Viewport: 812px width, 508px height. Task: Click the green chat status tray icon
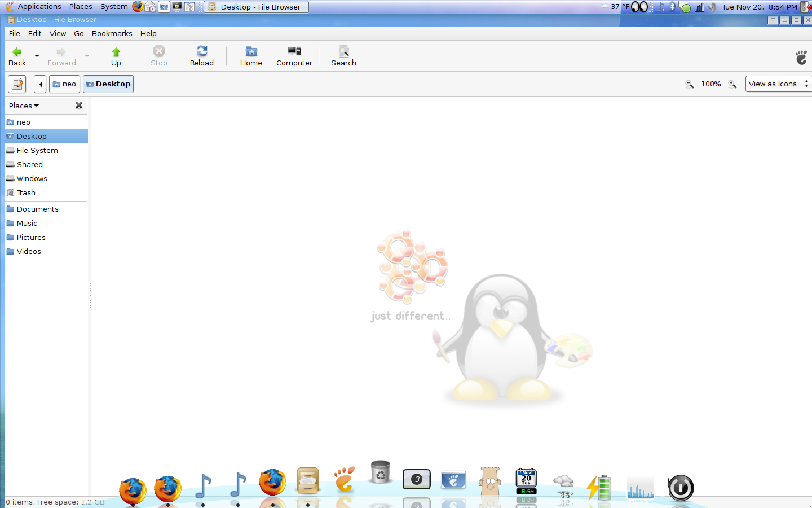686,7
